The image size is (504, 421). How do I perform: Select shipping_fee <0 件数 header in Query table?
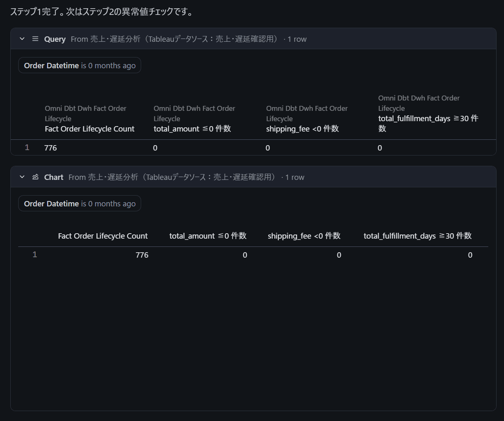(302, 129)
